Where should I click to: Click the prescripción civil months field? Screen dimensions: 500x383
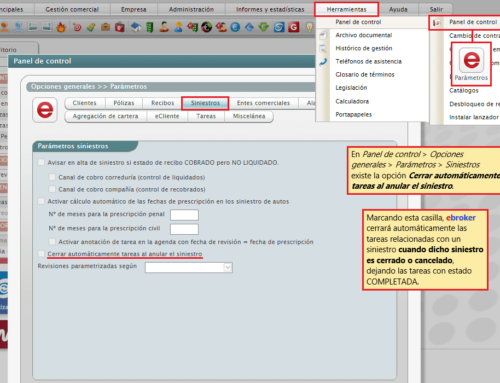tap(184, 229)
